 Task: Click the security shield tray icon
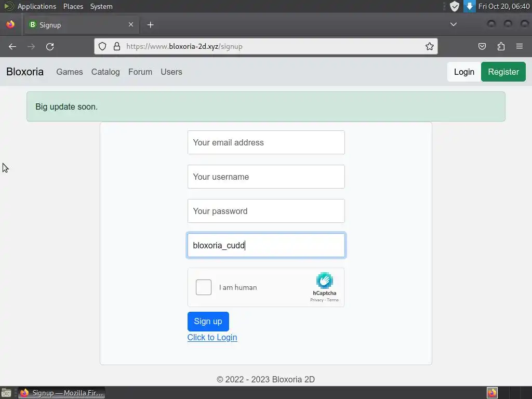[454, 6]
